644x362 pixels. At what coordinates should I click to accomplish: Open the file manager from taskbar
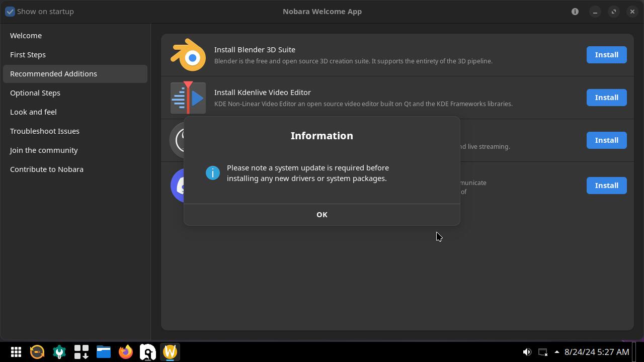point(104,352)
